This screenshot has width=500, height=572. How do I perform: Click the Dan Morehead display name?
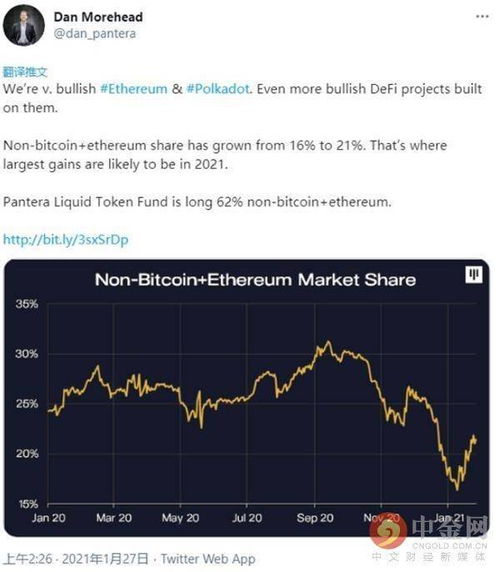tap(98, 17)
